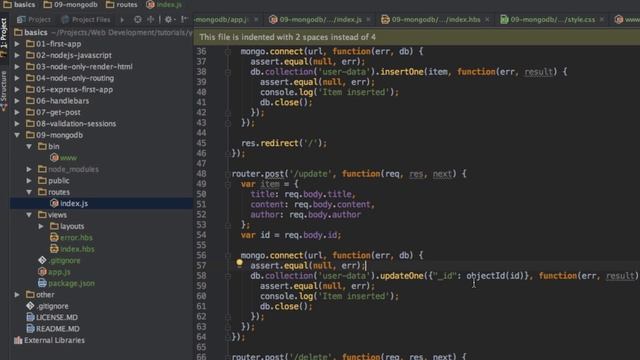This screenshot has height=360, width=640.
Task: Click line number 45 in the gutter
Action: click(201, 143)
